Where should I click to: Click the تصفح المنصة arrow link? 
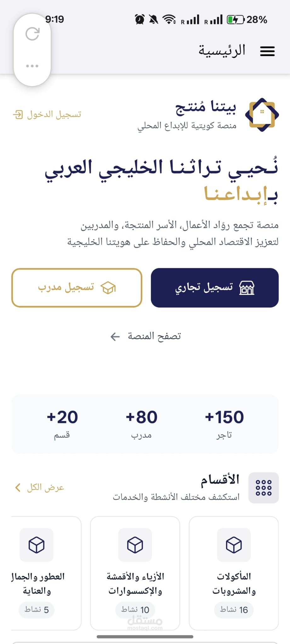pyautogui.click(x=145, y=336)
